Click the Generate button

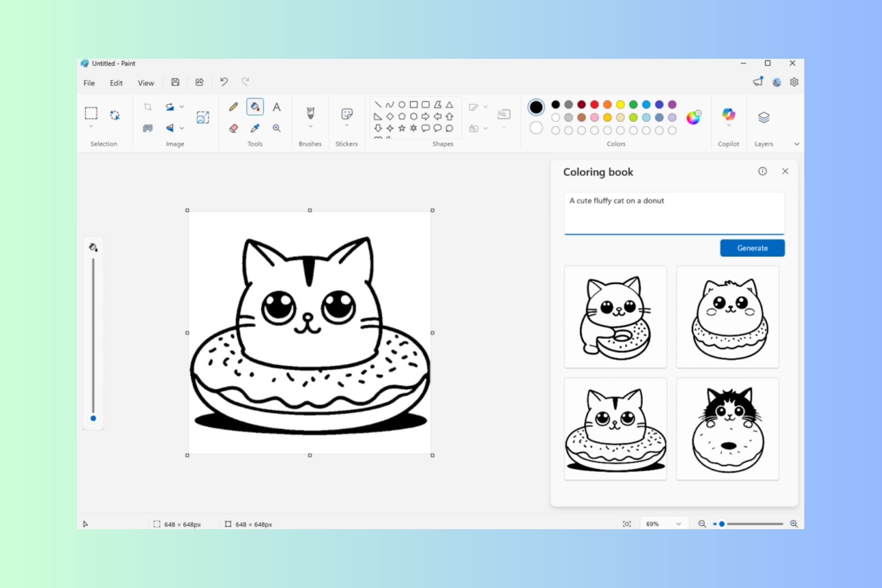(x=752, y=248)
